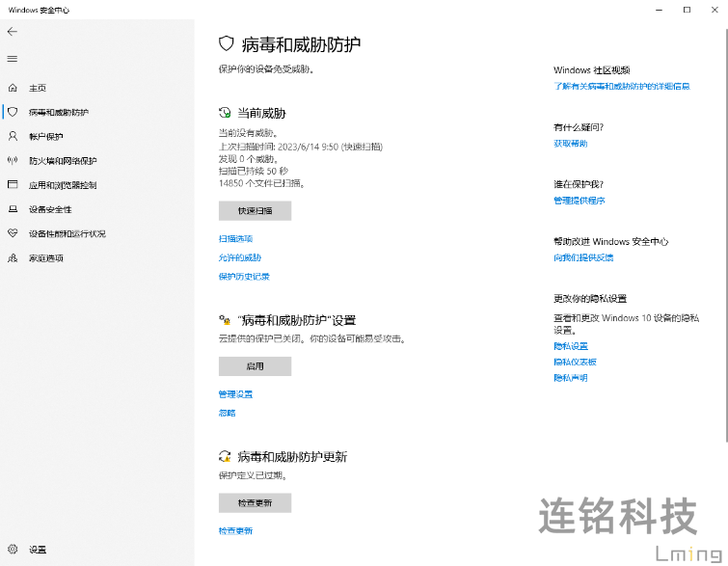Open 家庭选项 page
The width and height of the screenshot is (728, 566).
click(46, 258)
